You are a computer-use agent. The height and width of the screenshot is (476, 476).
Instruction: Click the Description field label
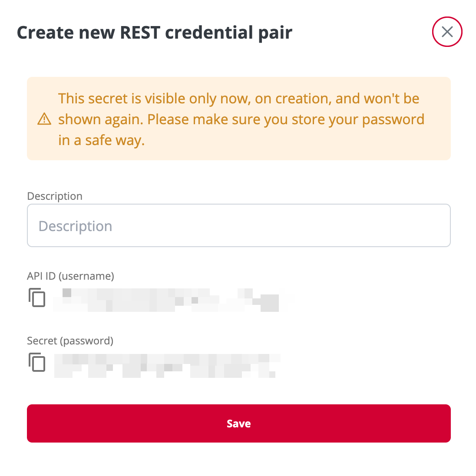pyautogui.click(x=55, y=196)
